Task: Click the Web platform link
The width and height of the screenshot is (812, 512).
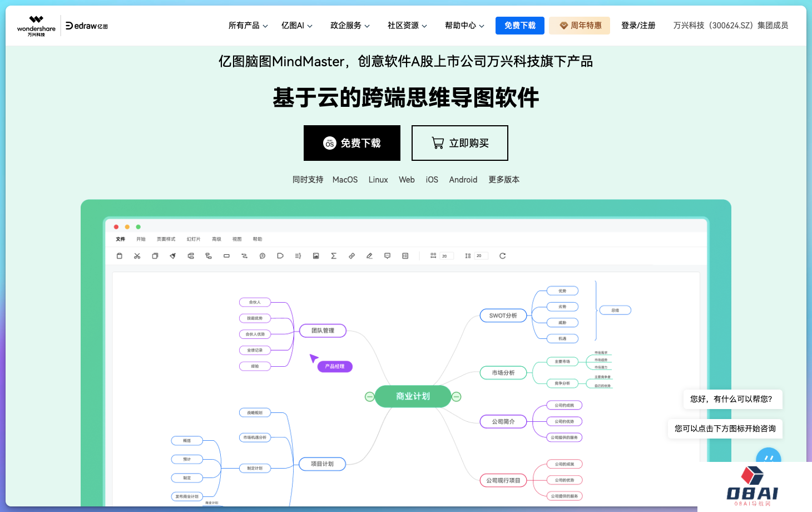Action: click(407, 180)
